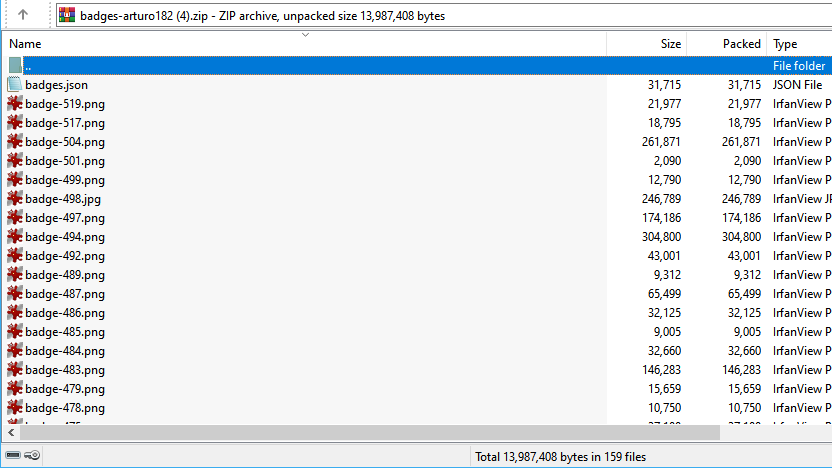
Task: Click the folder icon of the '..' row
Action: pos(15,66)
